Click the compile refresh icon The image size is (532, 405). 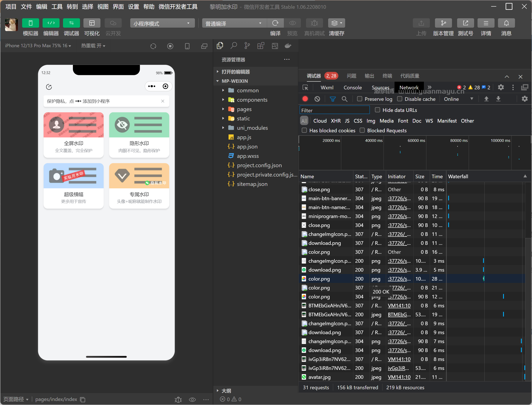click(275, 23)
